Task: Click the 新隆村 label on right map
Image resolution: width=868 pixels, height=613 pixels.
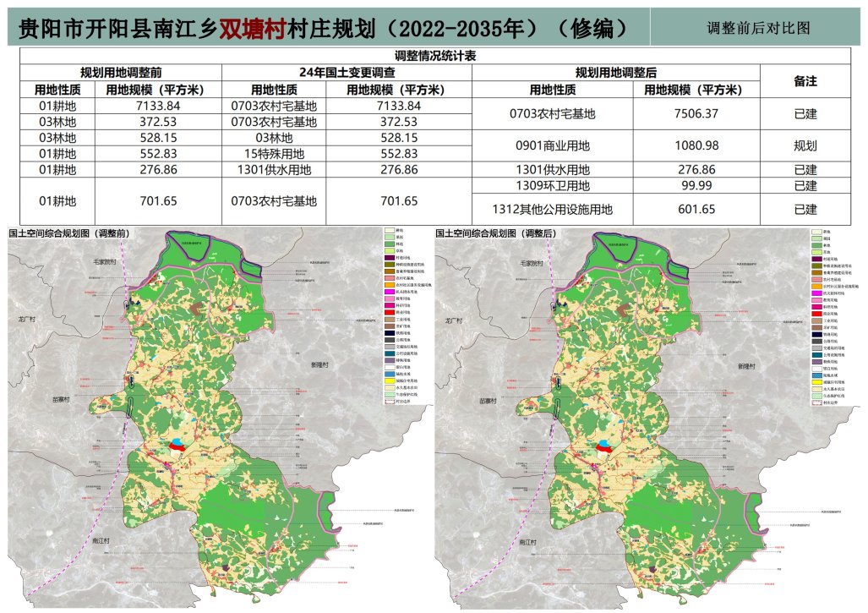Action: point(746,366)
